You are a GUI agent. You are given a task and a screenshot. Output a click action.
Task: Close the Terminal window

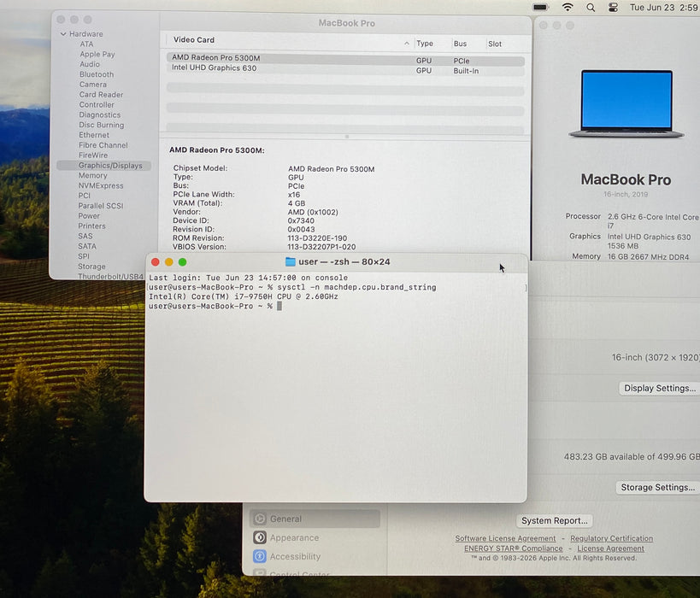[156, 262]
